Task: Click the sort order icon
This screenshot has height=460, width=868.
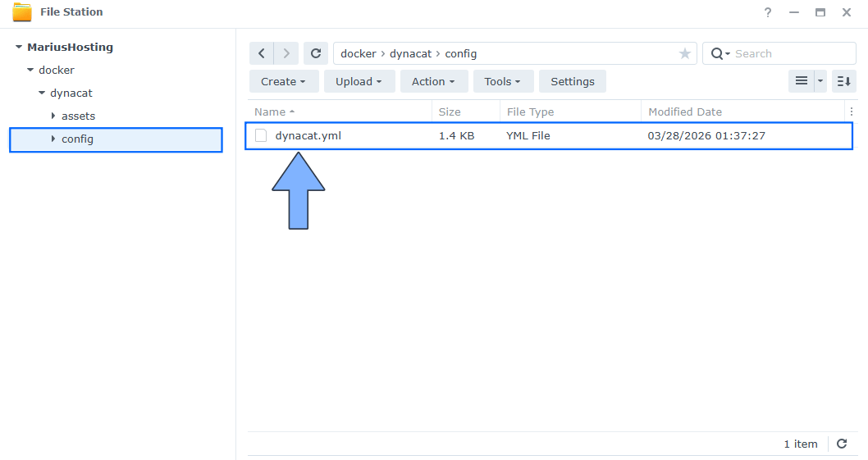Action: 843,81
